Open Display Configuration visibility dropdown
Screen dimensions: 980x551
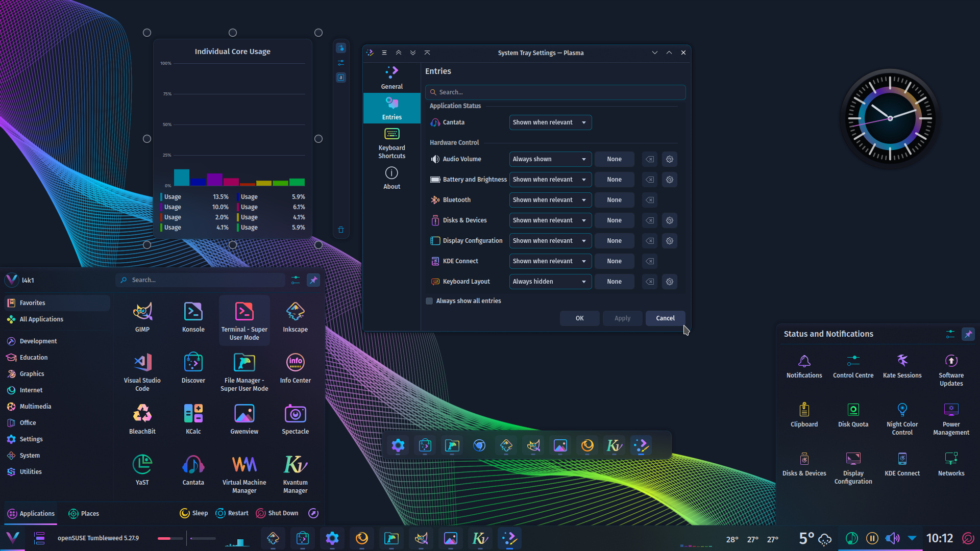pyautogui.click(x=550, y=241)
